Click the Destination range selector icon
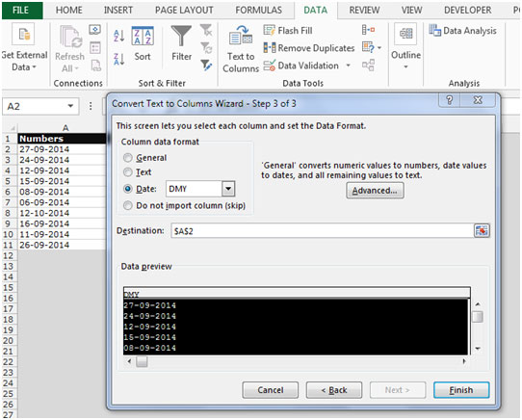Screen dimensions: 522x420 coord(482,230)
